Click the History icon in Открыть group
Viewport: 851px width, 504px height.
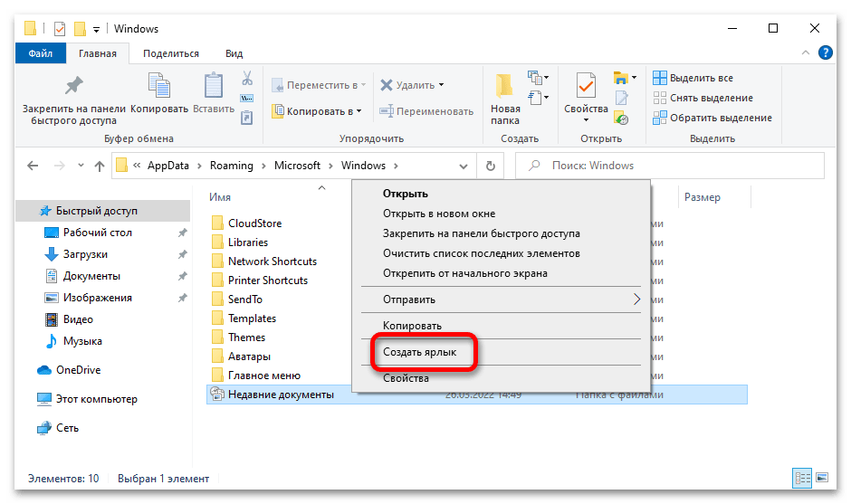621,118
